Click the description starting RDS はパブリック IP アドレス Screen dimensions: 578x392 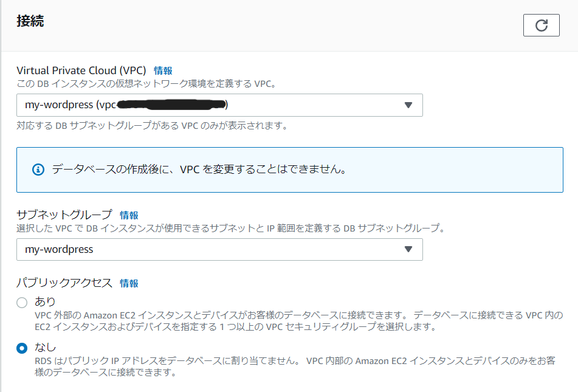click(295, 366)
